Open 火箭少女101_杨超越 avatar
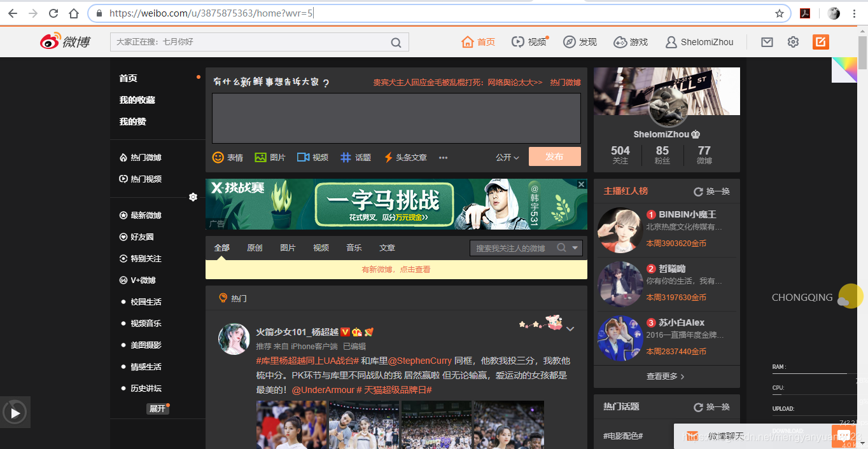Viewport: 868px width, 449px height. (234, 338)
